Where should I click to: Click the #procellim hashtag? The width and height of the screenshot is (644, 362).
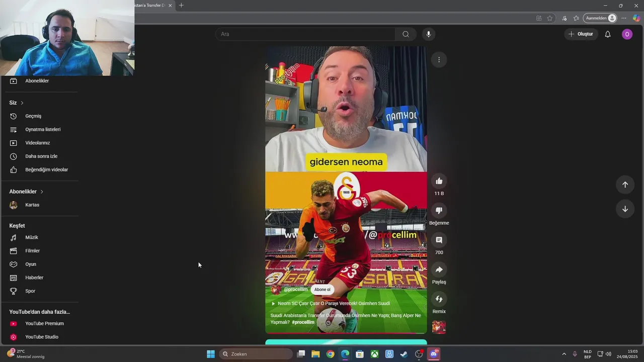point(303,322)
